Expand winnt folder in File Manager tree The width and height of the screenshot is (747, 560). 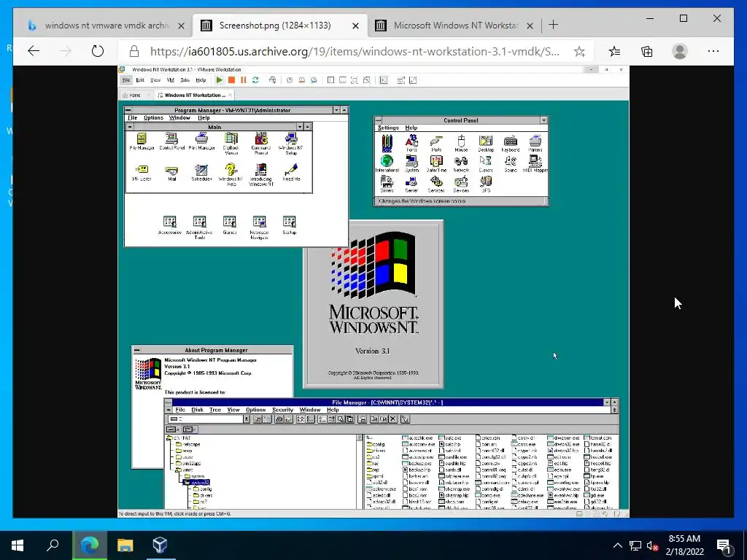(x=185, y=470)
